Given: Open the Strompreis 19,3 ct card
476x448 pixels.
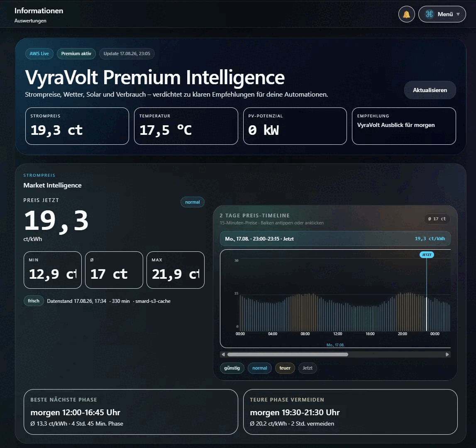Looking at the screenshot, I should [77, 126].
